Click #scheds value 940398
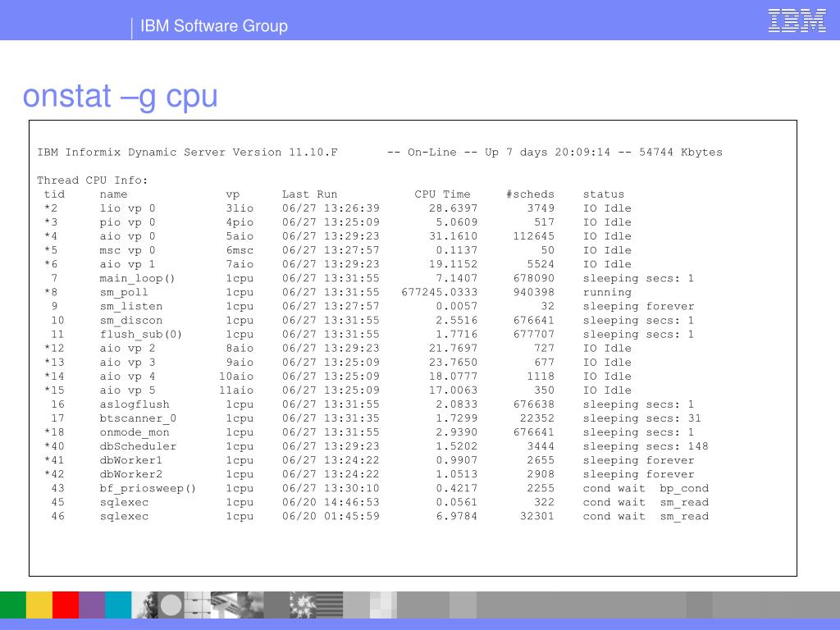 (x=533, y=292)
